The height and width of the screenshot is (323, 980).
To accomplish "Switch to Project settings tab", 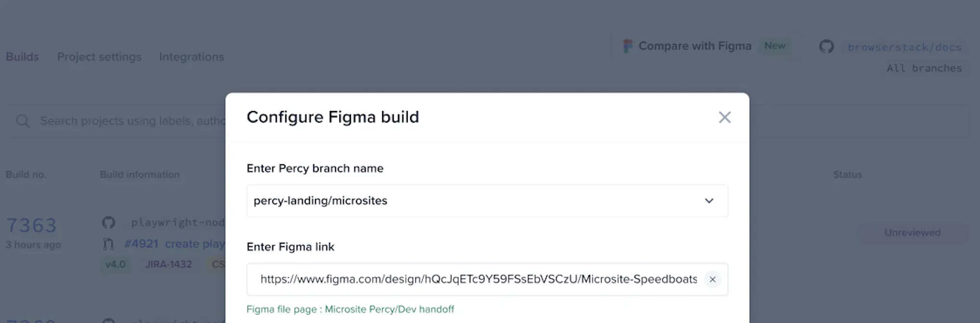I will coord(99,57).
